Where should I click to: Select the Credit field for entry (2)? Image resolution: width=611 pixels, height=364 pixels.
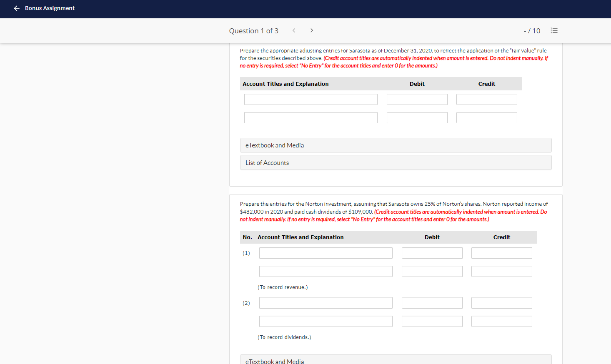[501, 303]
